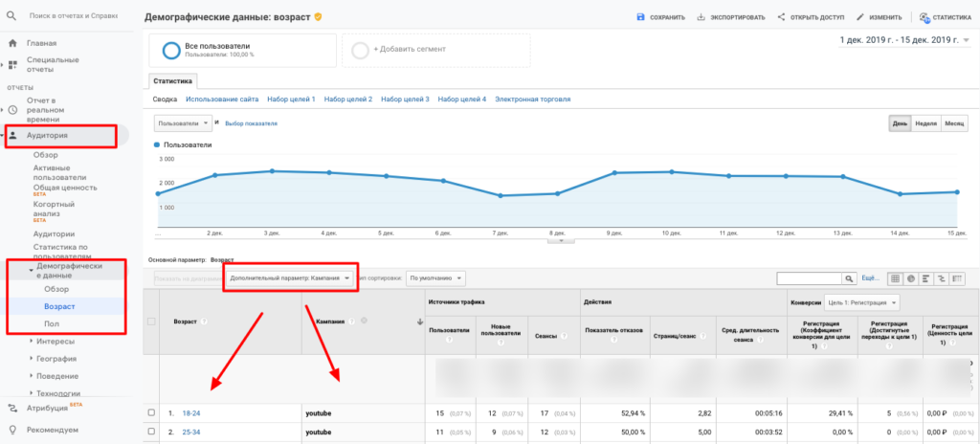Switch chart granularity to Неделя
Viewport: 980px width, 444px height.
[925, 123]
